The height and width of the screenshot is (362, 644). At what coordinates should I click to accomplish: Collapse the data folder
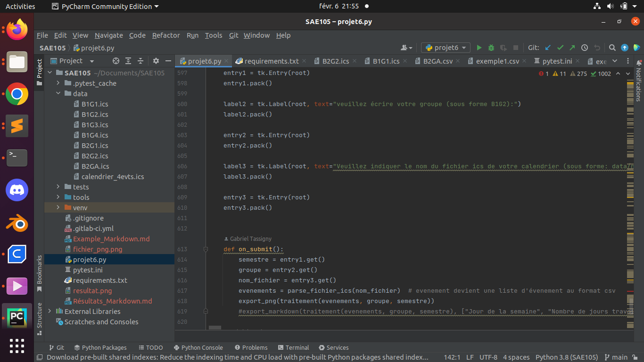(58, 94)
